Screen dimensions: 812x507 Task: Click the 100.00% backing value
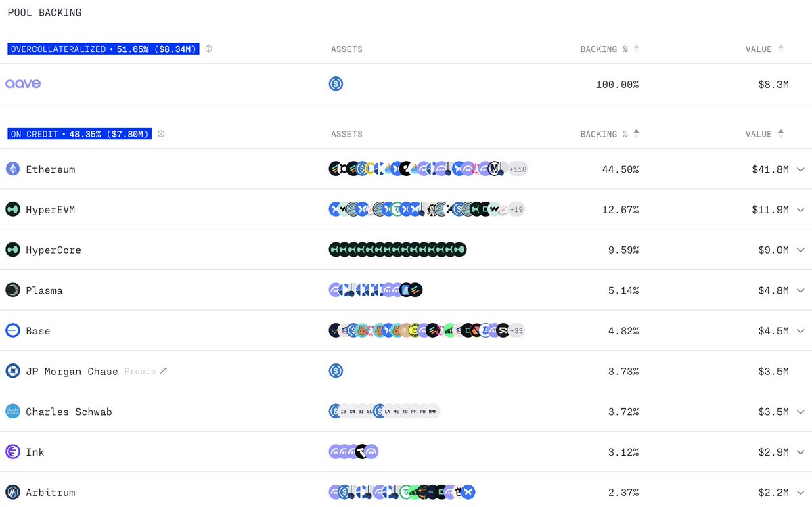coord(617,84)
